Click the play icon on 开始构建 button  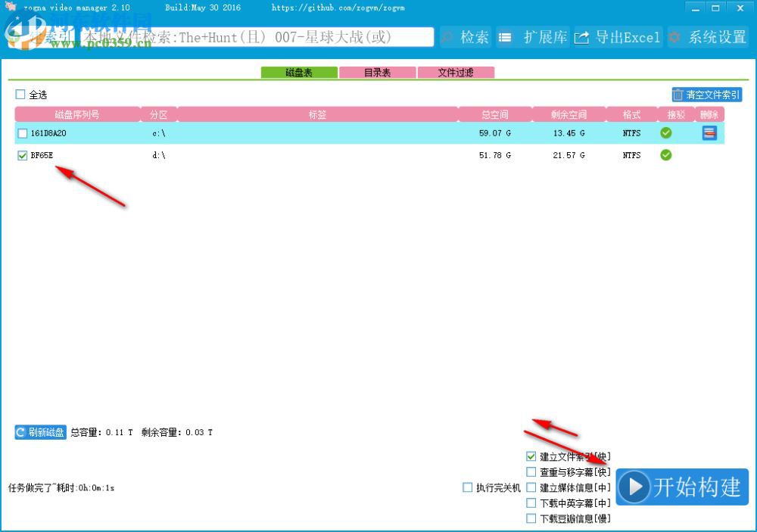coord(636,487)
